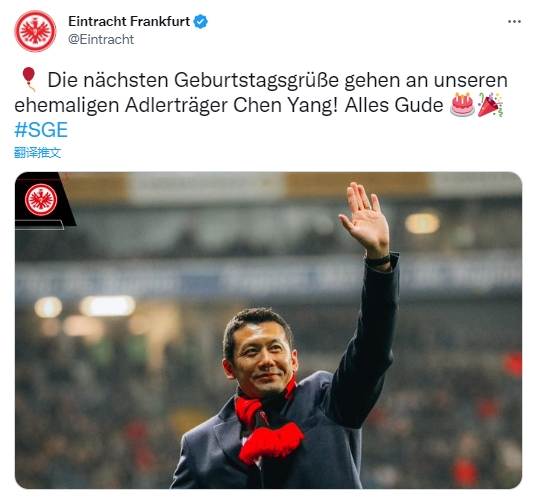Screen dimensions: 534x497
Task: Open the #SGE hashtag
Action: 41,130
